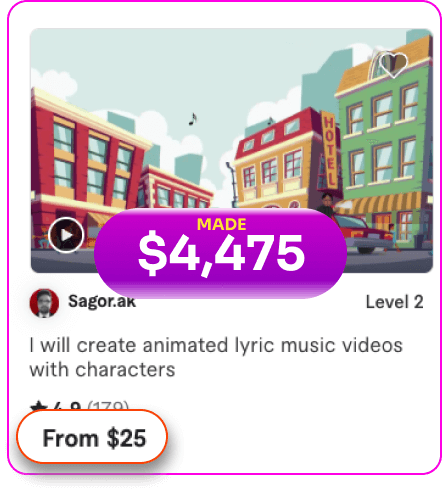Click the purple MADE $4,475 badge
This screenshot has height=492, width=442.
pos(220,252)
